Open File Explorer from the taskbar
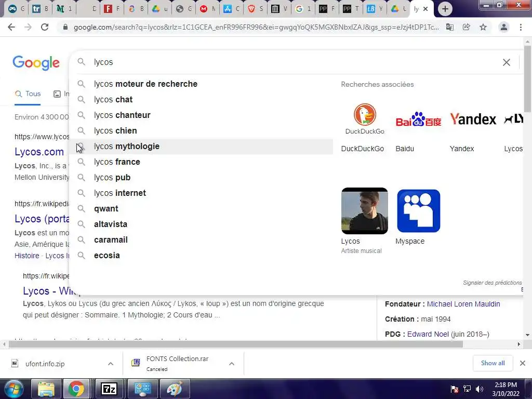 (x=46, y=389)
